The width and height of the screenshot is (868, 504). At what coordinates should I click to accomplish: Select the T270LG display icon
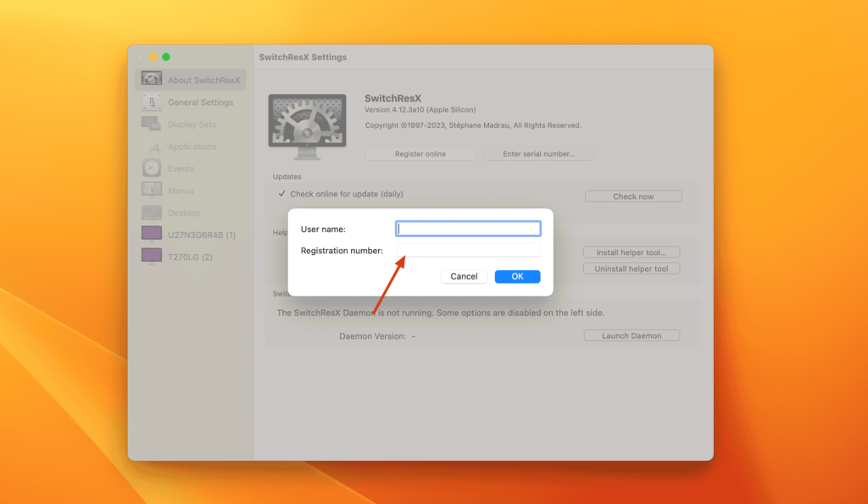(153, 256)
